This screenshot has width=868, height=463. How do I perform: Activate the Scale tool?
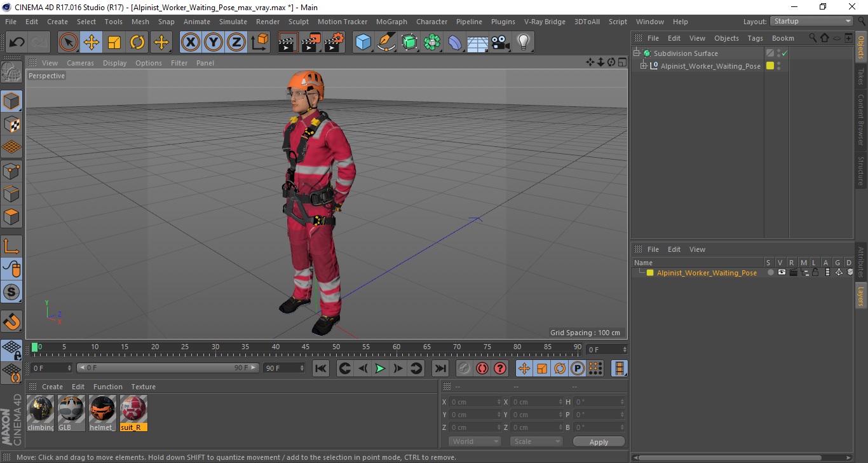pos(114,43)
